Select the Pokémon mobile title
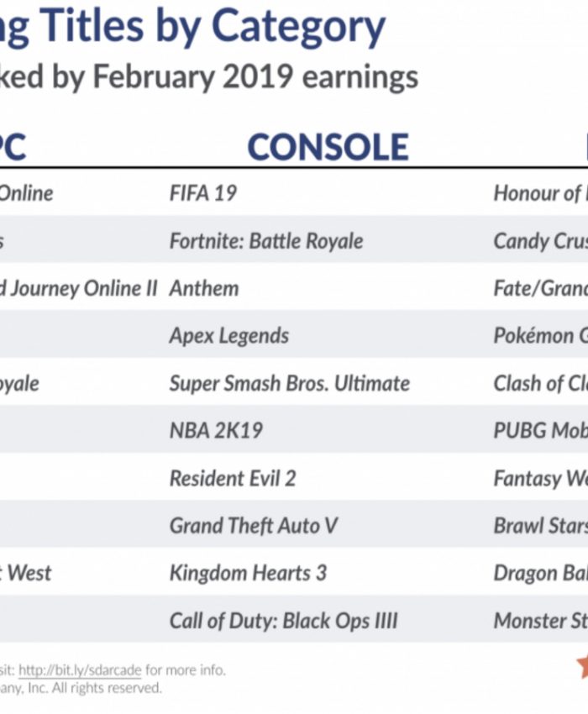 click(x=539, y=336)
